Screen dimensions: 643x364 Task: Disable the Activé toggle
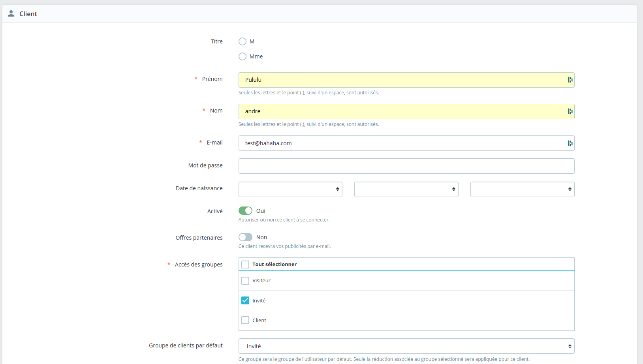tap(245, 210)
